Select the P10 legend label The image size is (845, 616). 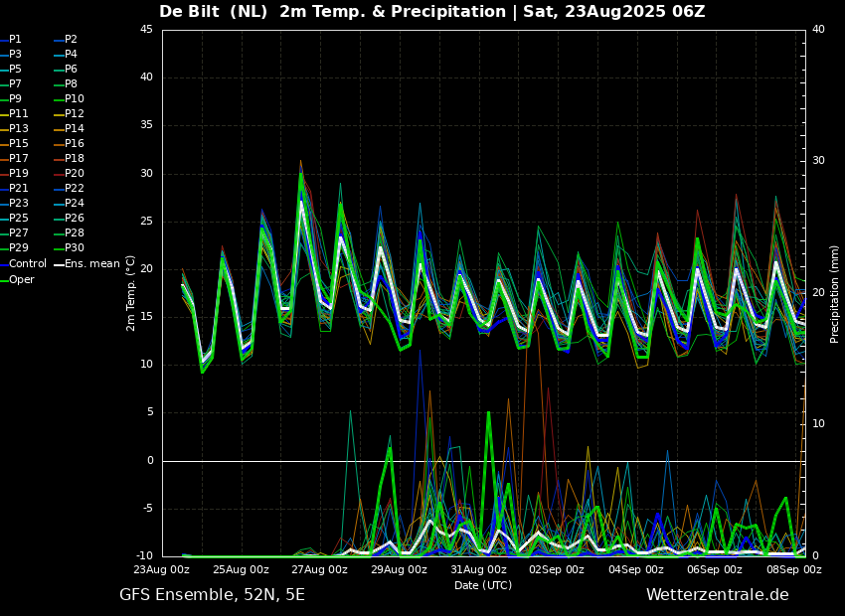point(75,99)
